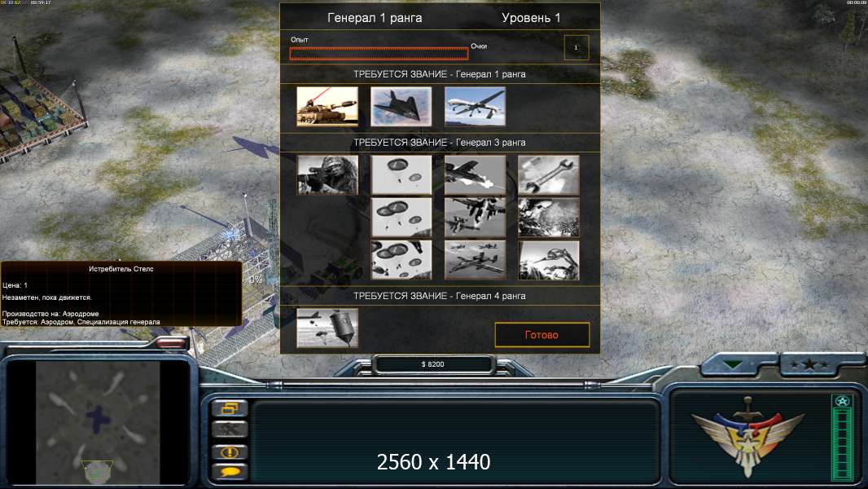Select the wrench emergency repair icon

pos(549,174)
